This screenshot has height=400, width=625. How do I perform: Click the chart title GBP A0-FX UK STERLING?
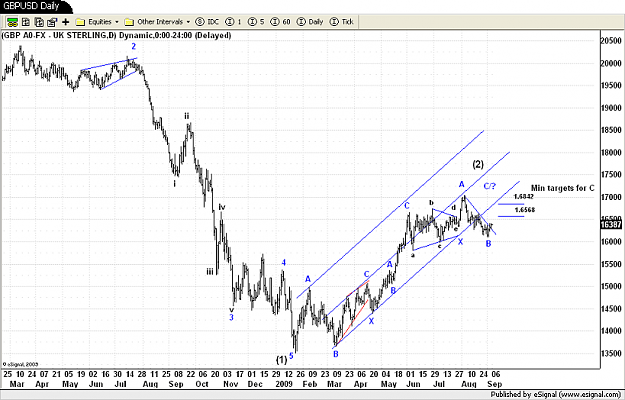pyautogui.click(x=116, y=35)
